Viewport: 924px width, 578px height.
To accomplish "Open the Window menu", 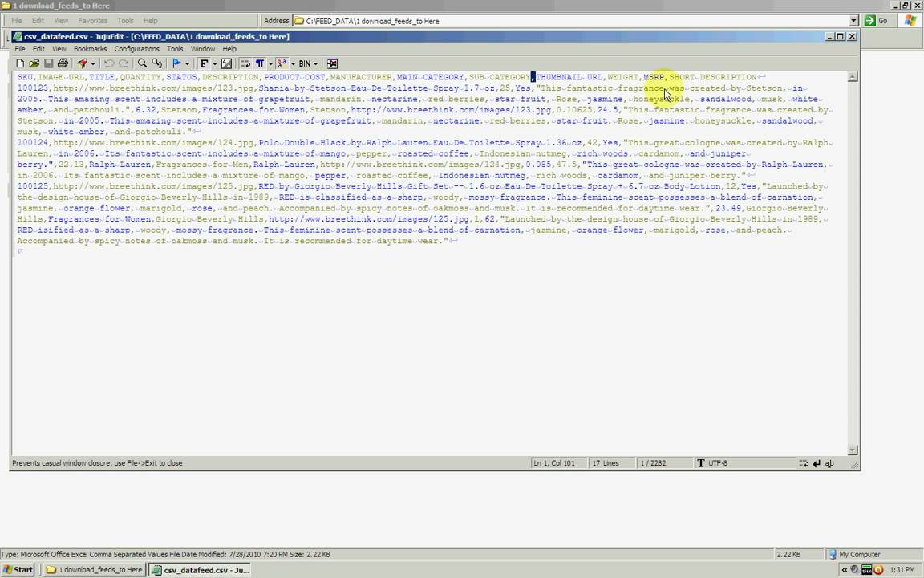I will pyautogui.click(x=203, y=49).
